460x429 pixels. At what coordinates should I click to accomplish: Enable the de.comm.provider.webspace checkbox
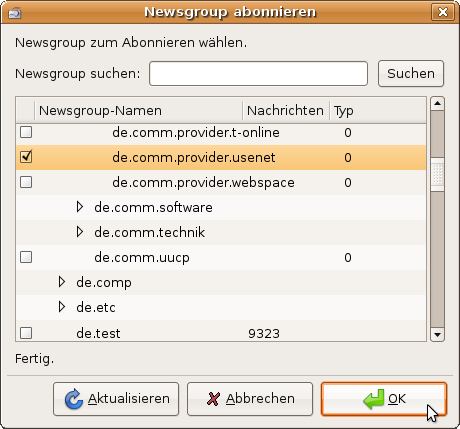coord(26,182)
